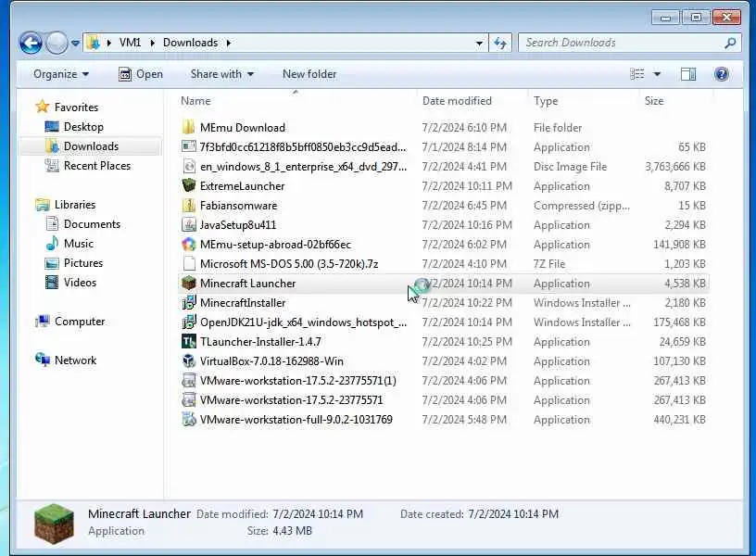
Task: Click the Change your view icon
Action: click(636, 74)
